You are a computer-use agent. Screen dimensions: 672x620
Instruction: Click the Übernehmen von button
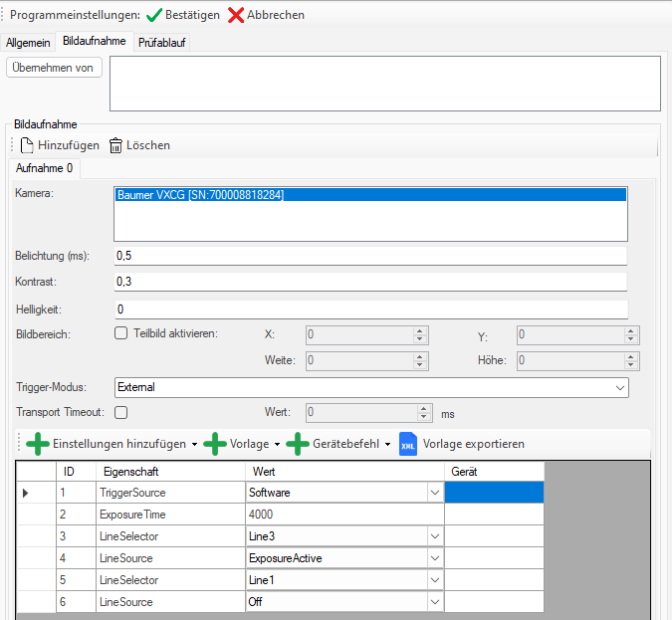click(55, 68)
